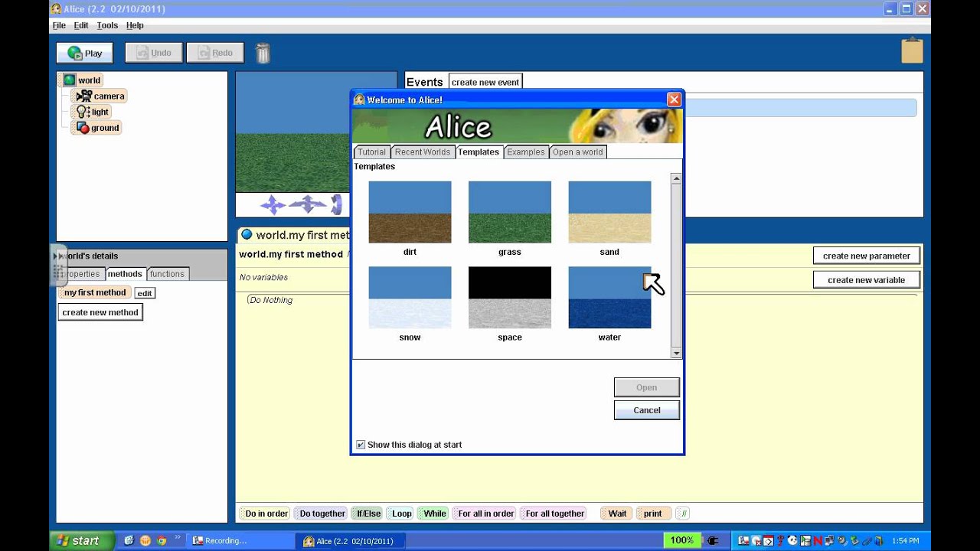980x551 pixels.
Task: Switch to the methods tab in world's details
Action: 125,274
